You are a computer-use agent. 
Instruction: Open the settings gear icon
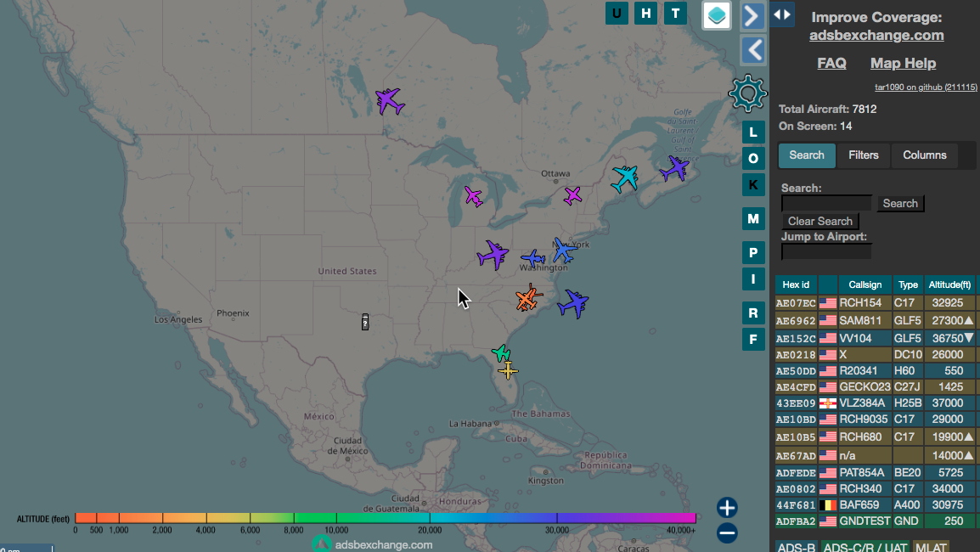pyautogui.click(x=747, y=93)
